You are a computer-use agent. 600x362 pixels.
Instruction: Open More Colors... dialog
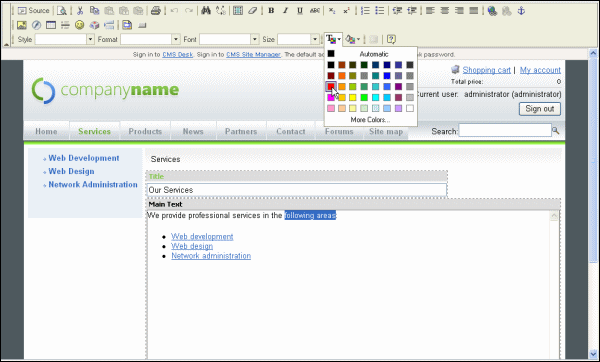pyautogui.click(x=370, y=120)
